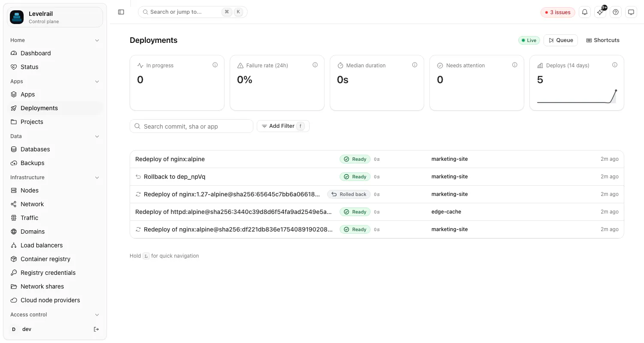The height and width of the screenshot is (343, 644).
Task: Click the Deploys 14 days sparkline chart
Action: [577, 96]
